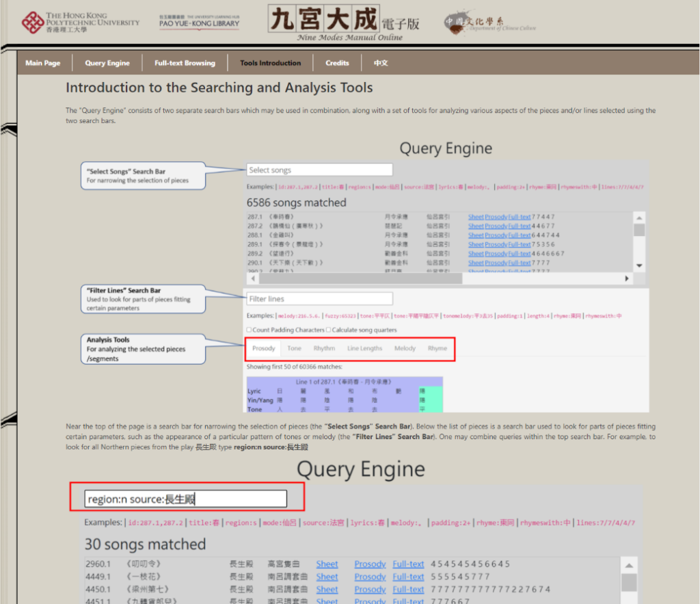Image resolution: width=700 pixels, height=604 pixels.
Task: Tick the Calculate song quarters checkbox
Action: click(x=329, y=330)
